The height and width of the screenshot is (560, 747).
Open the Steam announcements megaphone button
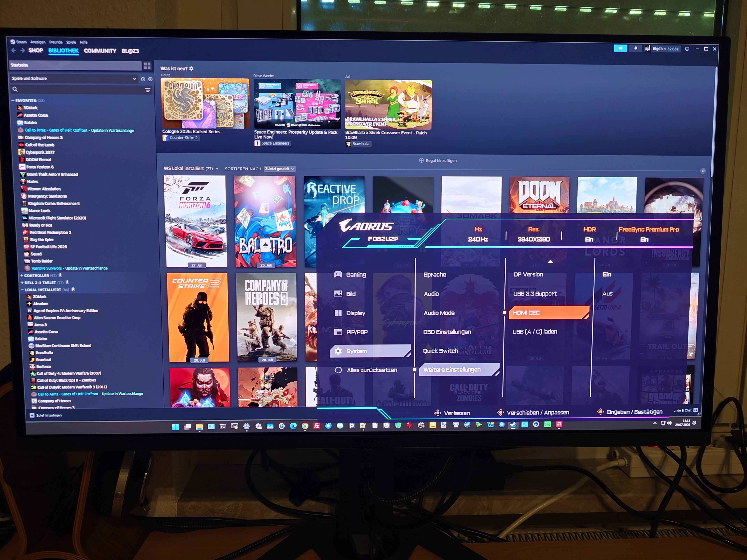[x=620, y=49]
